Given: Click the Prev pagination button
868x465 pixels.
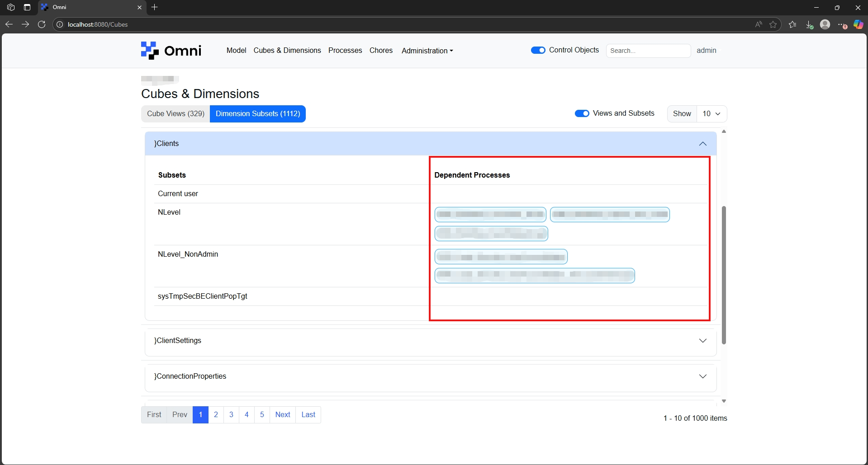Looking at the screenshot, I should (180, 415).
